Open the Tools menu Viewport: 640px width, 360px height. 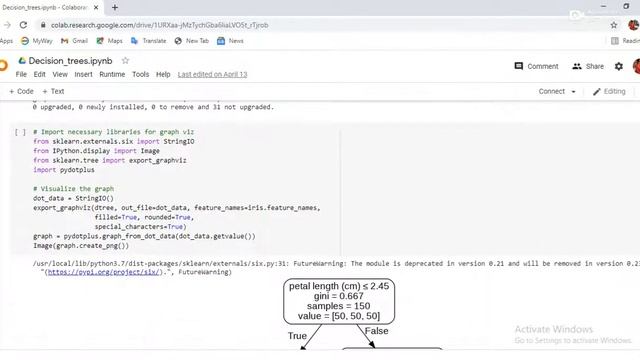click(x=140, y=74)
